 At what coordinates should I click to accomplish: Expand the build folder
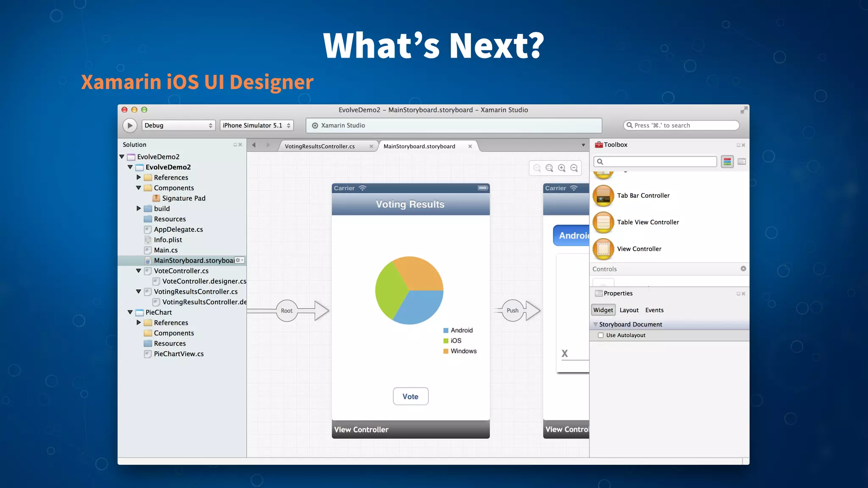coord(138,208)
